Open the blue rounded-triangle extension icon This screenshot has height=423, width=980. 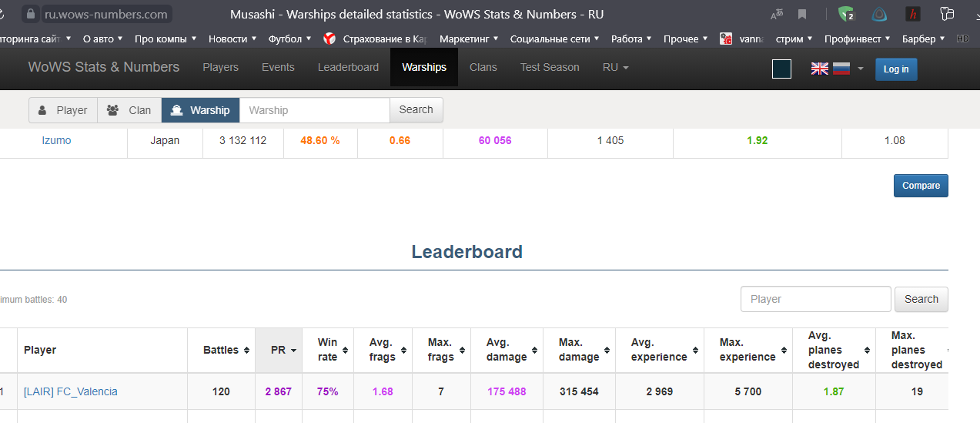pos(879,14)
